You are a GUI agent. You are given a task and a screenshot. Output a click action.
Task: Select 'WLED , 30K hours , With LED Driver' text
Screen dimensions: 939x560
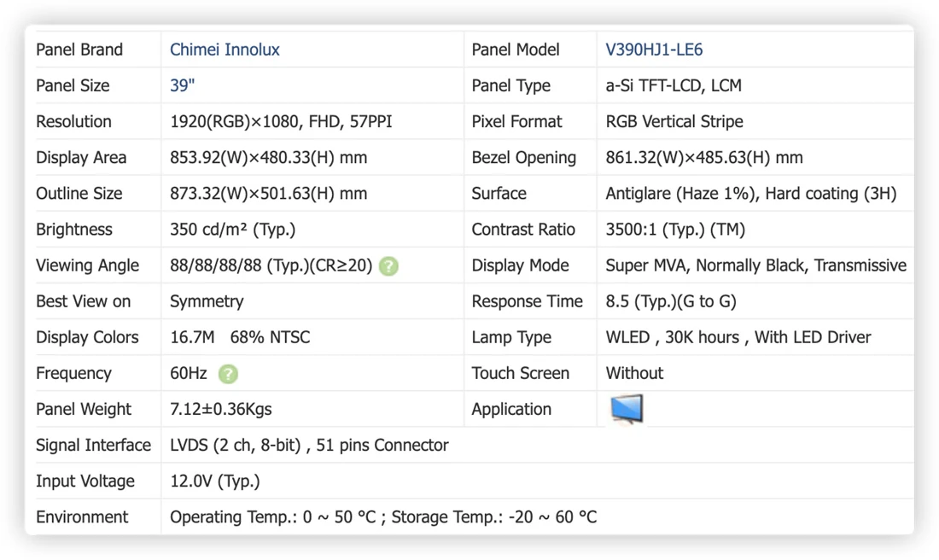738,337
